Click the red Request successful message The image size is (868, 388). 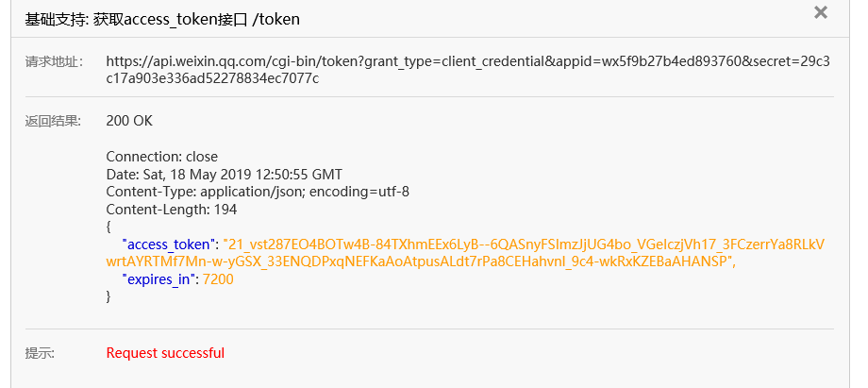165,353
